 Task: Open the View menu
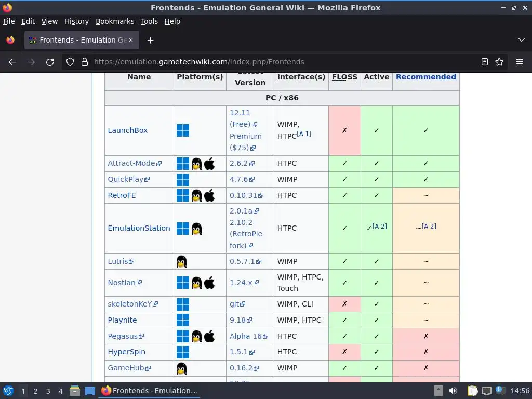click(x=49, y=21)
